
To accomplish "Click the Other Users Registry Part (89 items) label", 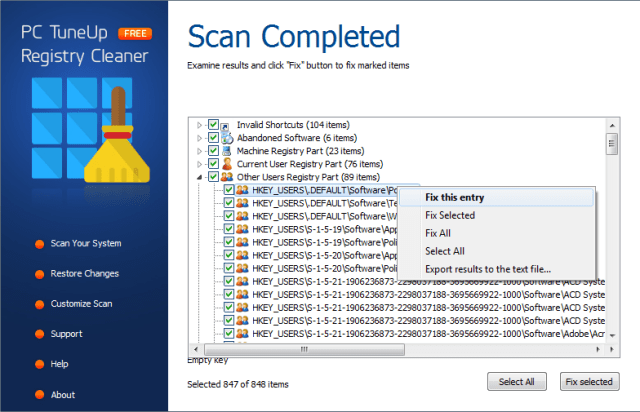I will point(309,177).
